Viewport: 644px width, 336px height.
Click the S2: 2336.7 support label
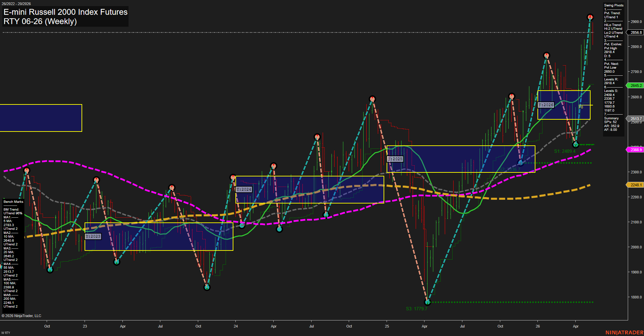click(510, 169)
